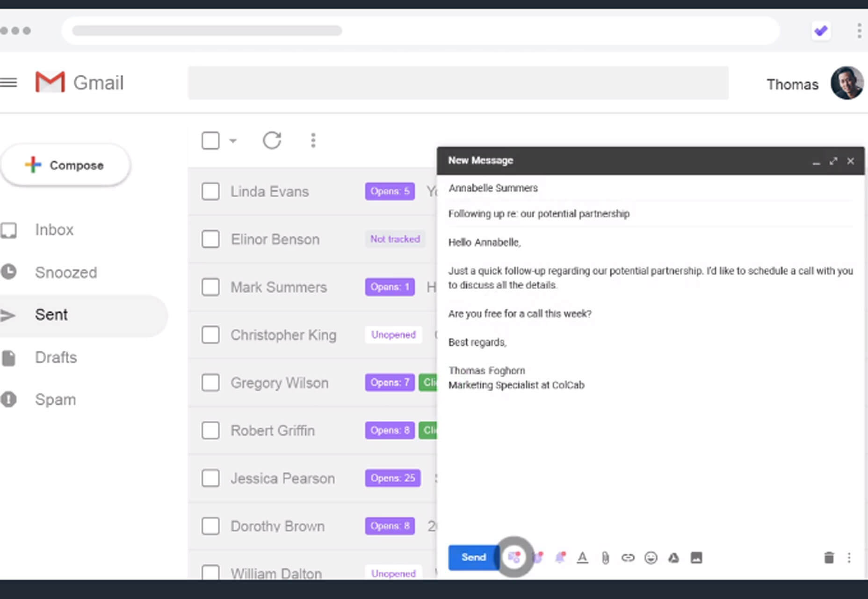Discard the draft with the trash icon

(829, 557)
